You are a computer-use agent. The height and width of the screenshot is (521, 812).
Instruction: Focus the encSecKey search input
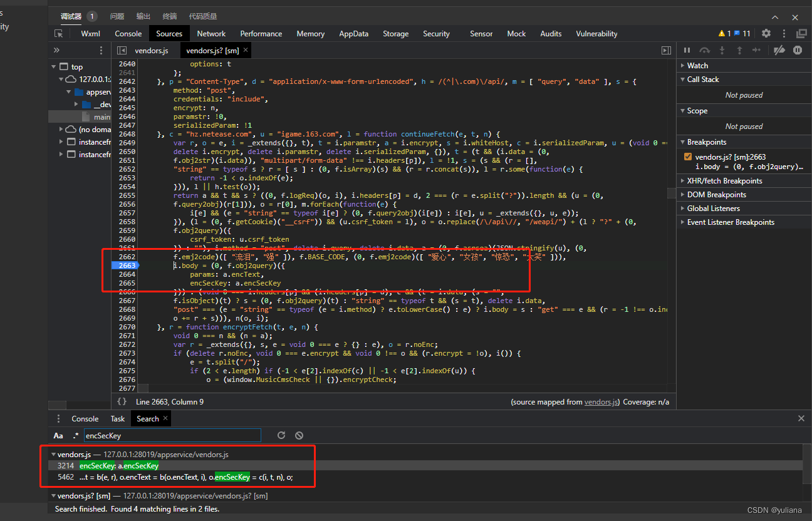coord(172,435)
